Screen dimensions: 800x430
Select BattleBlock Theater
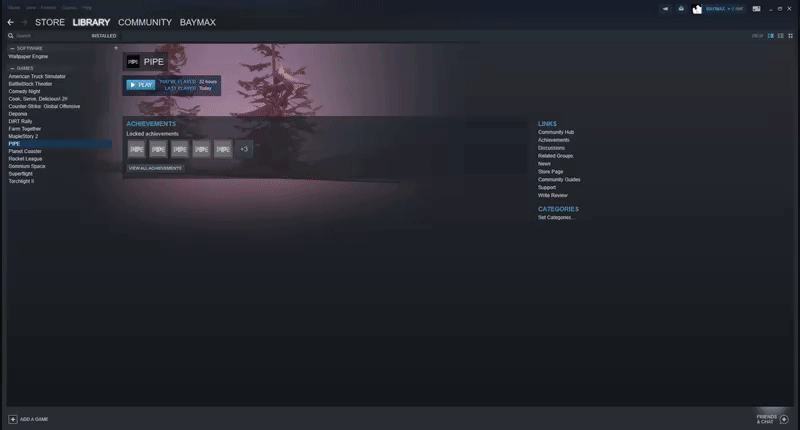30,84
